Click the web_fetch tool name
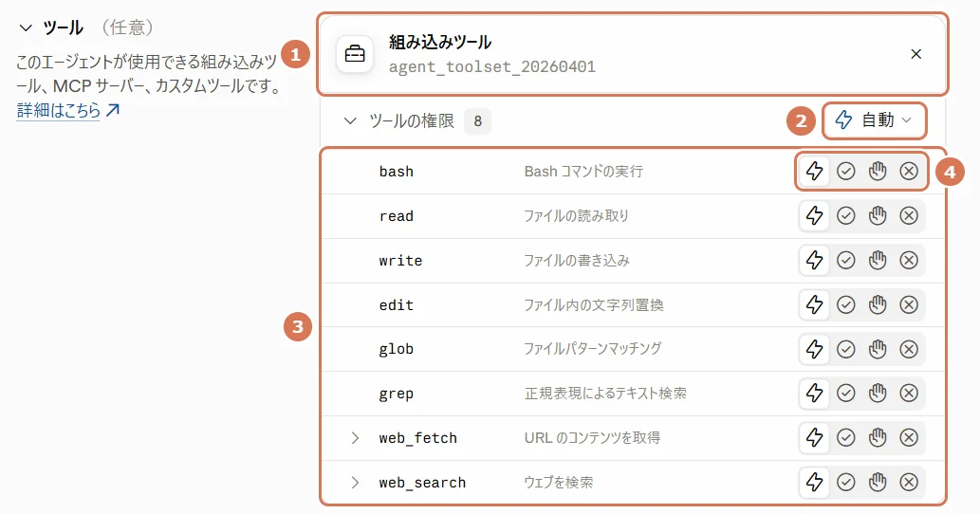This screenshot has height=514, width=980. coord(418,438)
